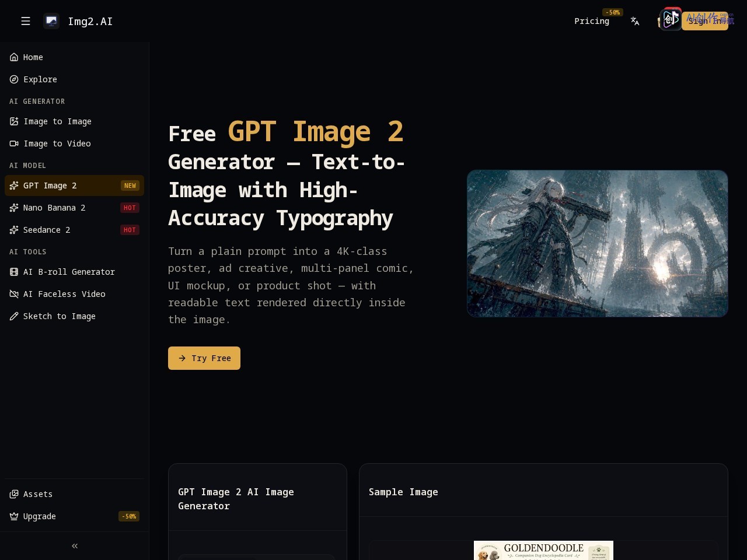Screen dimensions: 747x560
Task: Click the Upgrade crown icon
Action: click(14, 516)
